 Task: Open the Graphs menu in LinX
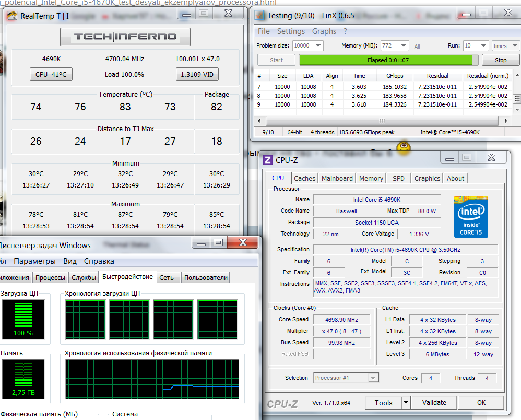[x=324, y=31]
